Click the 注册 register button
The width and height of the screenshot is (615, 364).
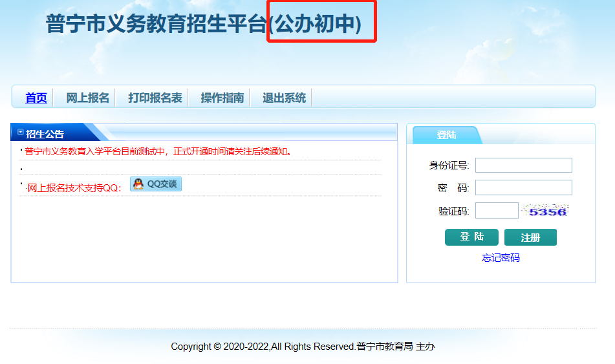pyautogui.click(x=530, y=237)
